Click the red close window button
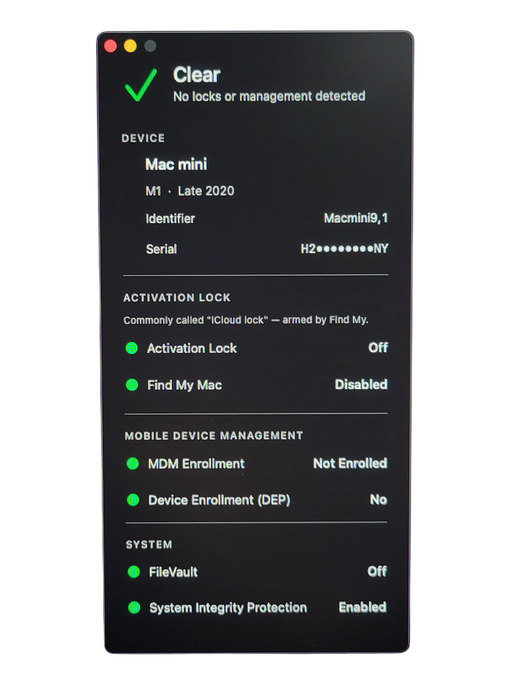This screenshot has height=700, width=525. click(110, 46)
